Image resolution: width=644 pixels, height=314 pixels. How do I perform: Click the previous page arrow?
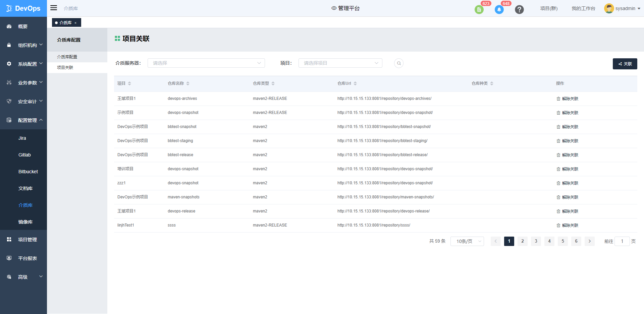pos(496,241)
